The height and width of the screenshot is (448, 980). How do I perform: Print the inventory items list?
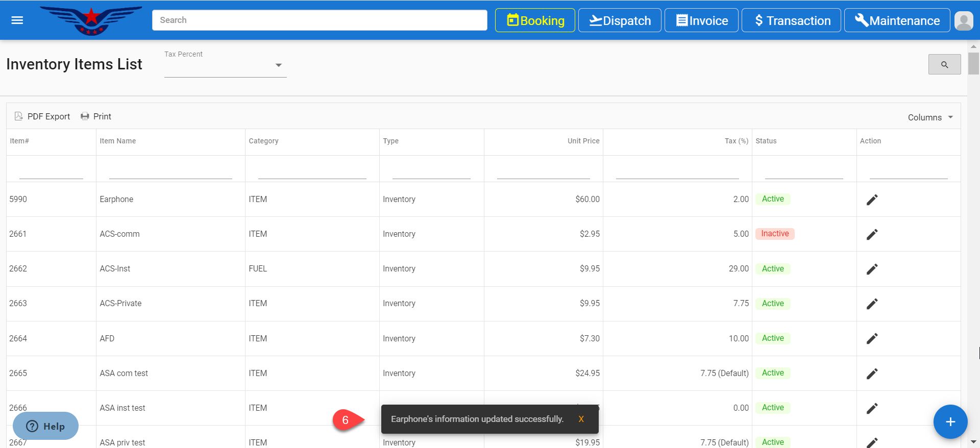[x=96, y=116]
